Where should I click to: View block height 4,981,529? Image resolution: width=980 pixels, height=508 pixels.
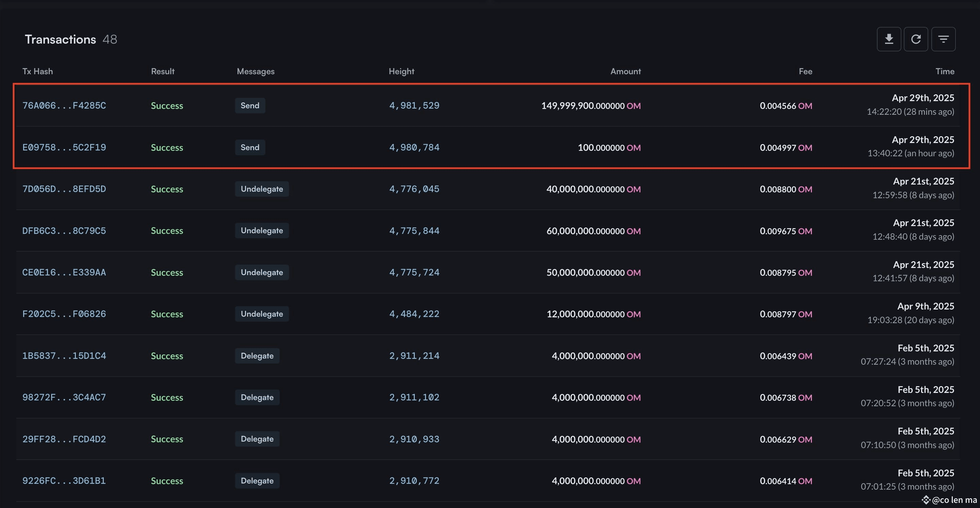point(414,106)
